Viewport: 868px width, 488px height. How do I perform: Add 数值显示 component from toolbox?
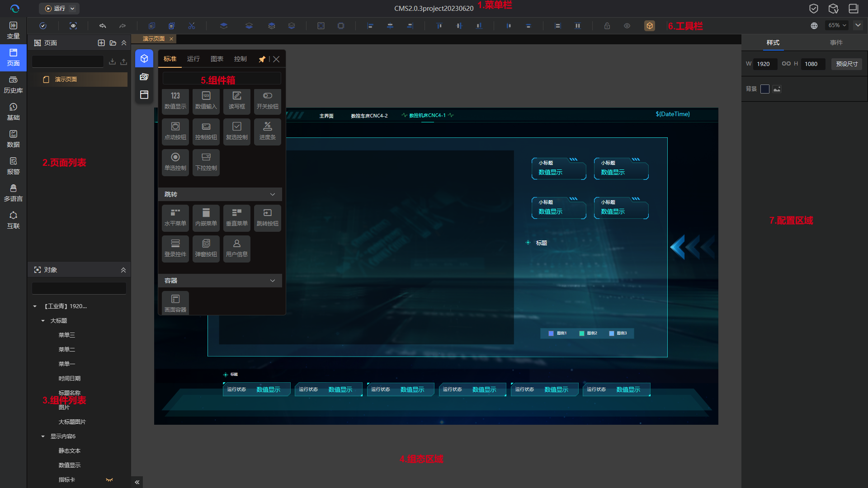(x=175, y=101)
